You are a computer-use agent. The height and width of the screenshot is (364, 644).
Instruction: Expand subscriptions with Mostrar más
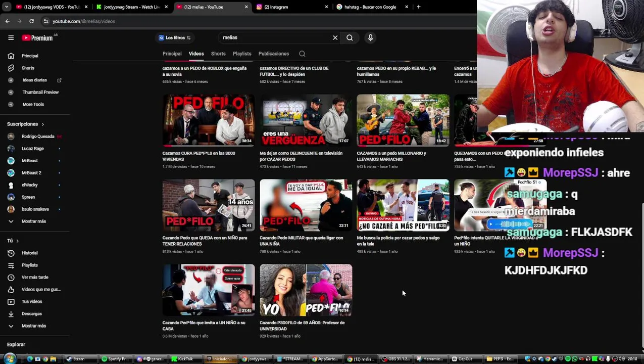click(x=33, y=221)
